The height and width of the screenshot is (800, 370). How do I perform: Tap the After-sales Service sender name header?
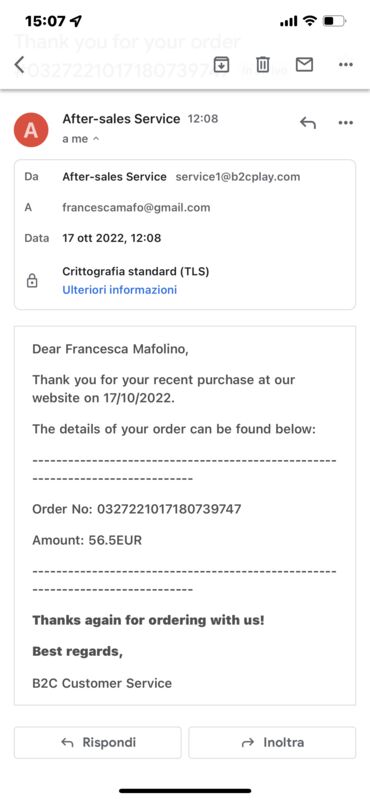[x=121, y=119]
